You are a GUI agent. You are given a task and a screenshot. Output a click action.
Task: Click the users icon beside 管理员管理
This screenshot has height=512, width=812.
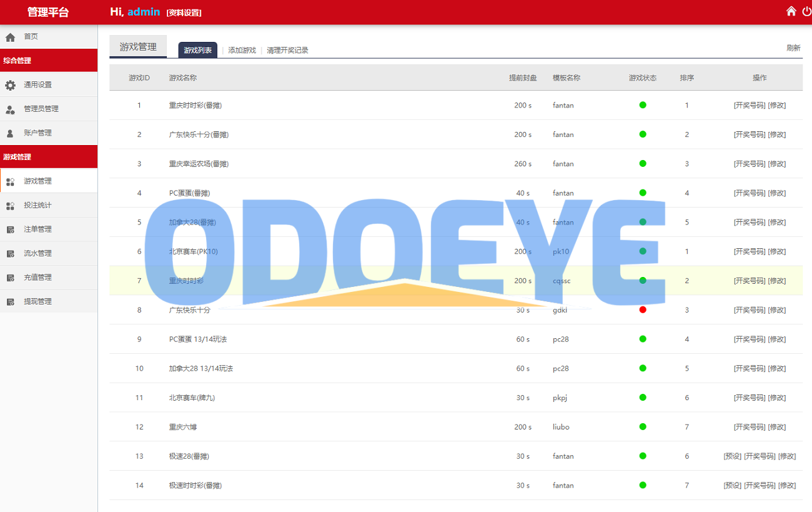tap(10, 109)
